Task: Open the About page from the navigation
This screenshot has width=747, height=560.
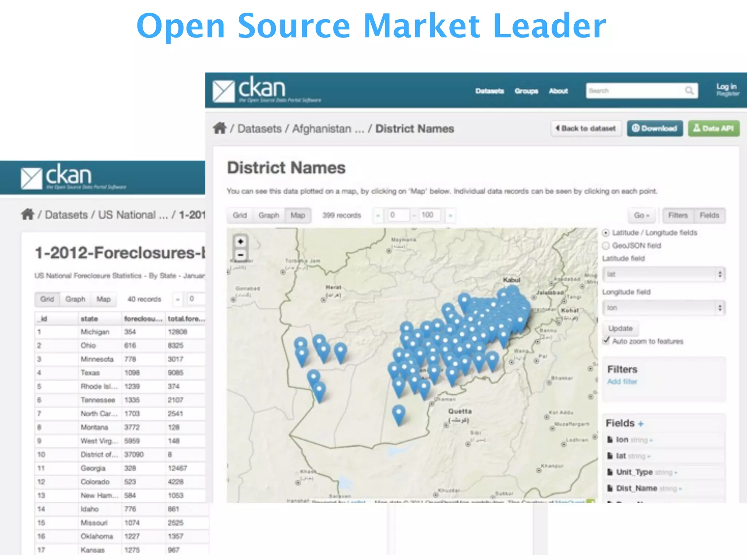Action: pyautogui.click(x=558, y=91)
